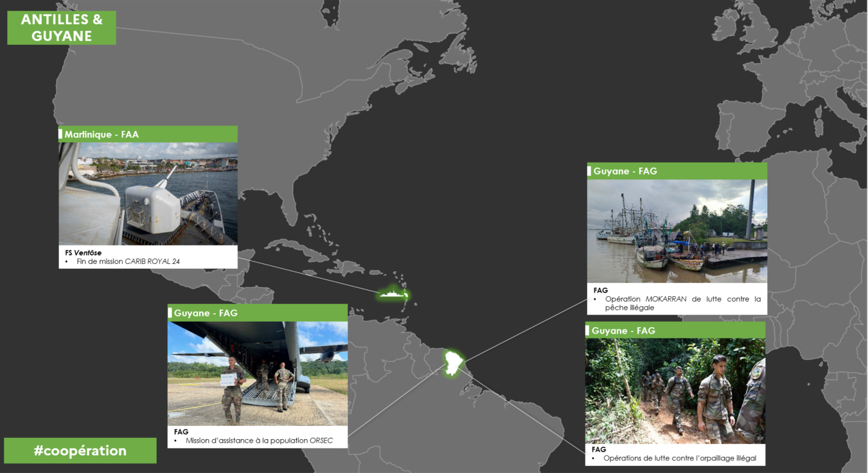Open the fishing boats at dock photo
This screenshot has width=868, height=473.
click(677, 231)
